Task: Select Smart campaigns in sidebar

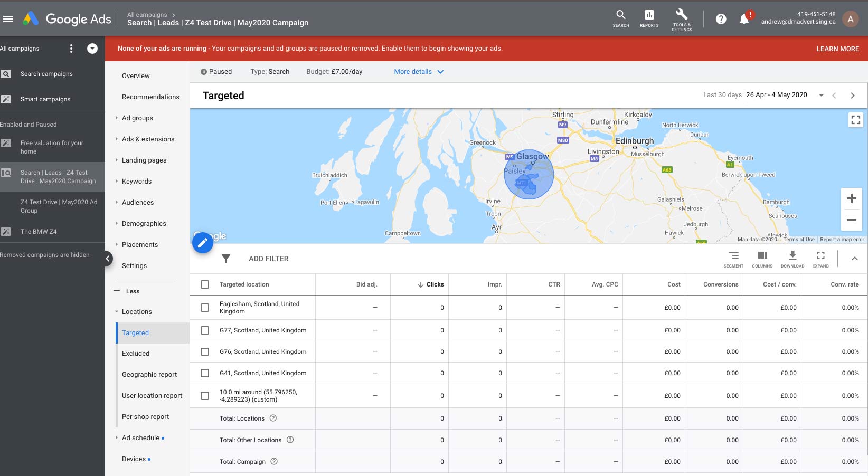Action: coord(45,99)
